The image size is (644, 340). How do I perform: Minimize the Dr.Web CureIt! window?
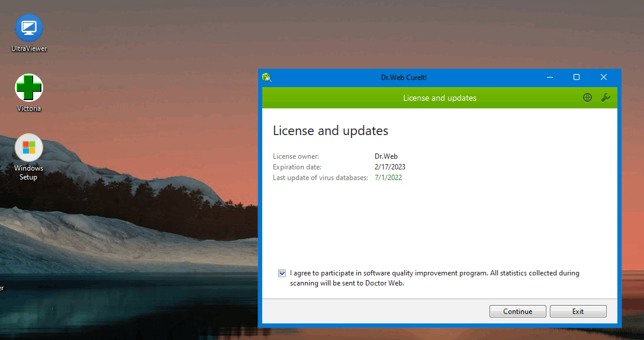pyautogui.click(x=549, y=77)
